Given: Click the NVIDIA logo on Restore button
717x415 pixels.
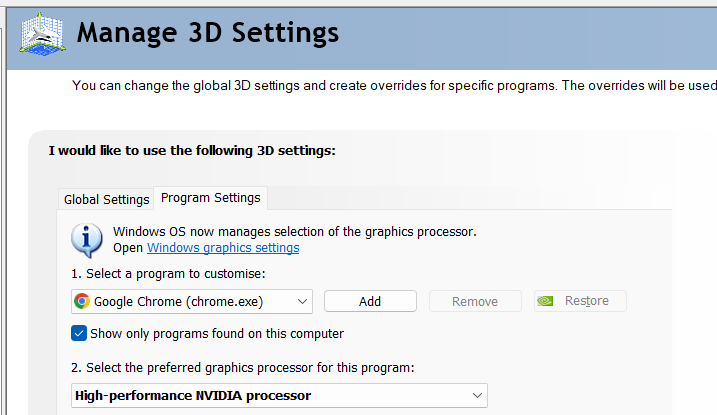Looking at the screenshot, I should (545, 301).
